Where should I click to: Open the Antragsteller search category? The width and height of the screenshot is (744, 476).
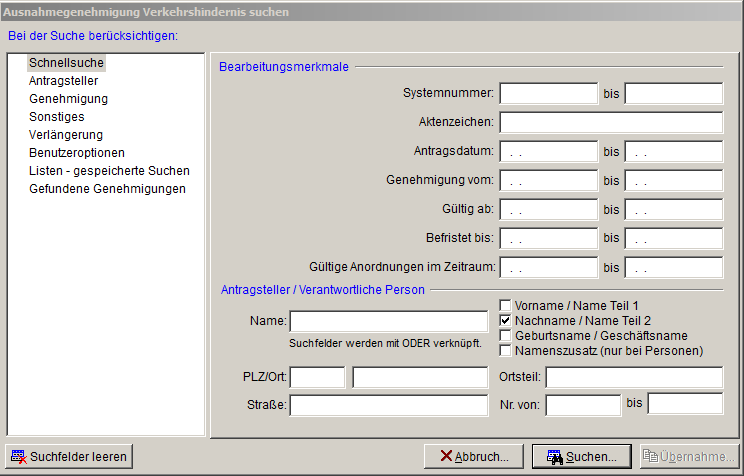[63, 81]
